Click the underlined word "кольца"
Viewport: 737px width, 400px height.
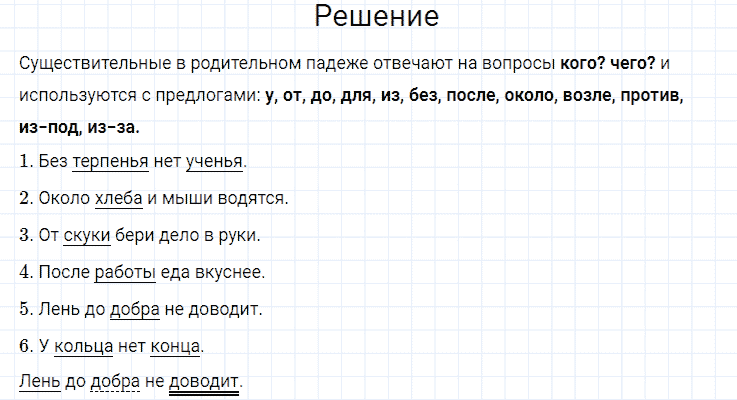click(82, 346)
